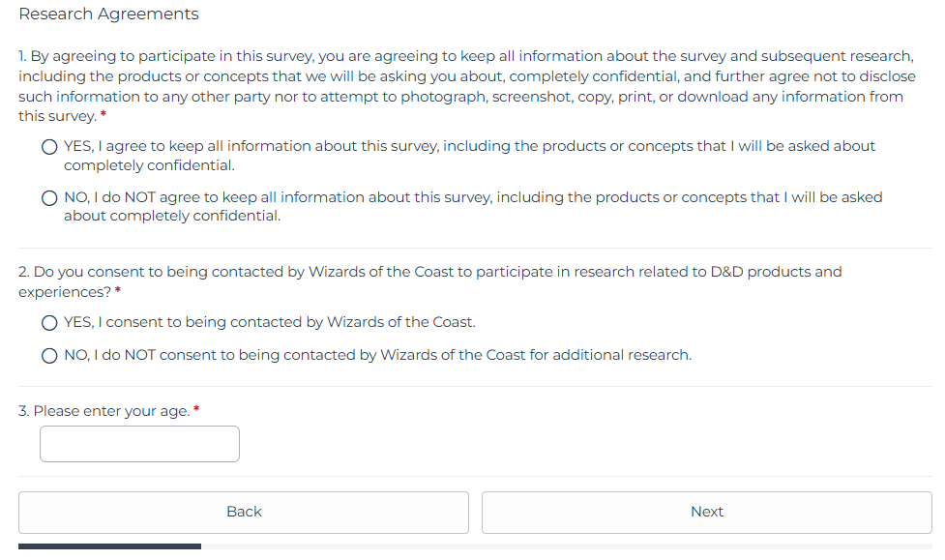The width and height of the screenshot is (945, 560).
Task: Click the age input field
Action: [x=139, y=444]
